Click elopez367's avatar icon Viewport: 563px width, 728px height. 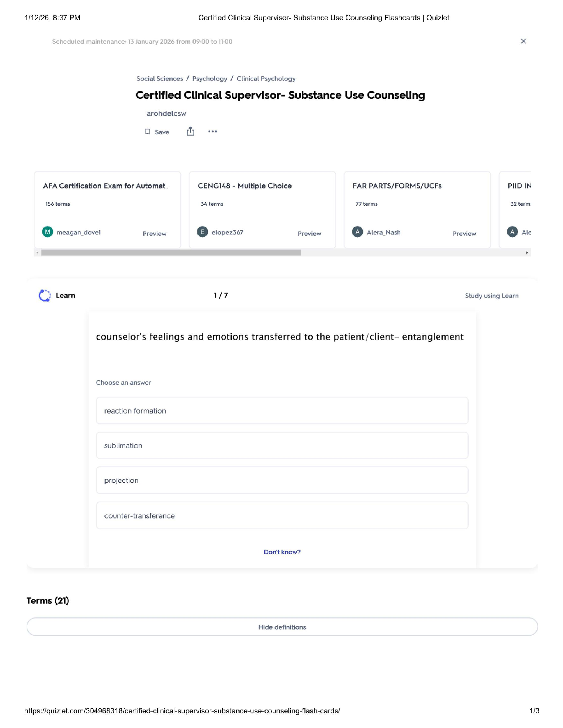coord(202,232)
